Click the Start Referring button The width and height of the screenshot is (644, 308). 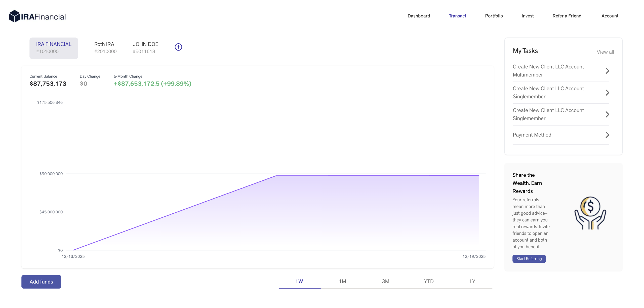529,259
